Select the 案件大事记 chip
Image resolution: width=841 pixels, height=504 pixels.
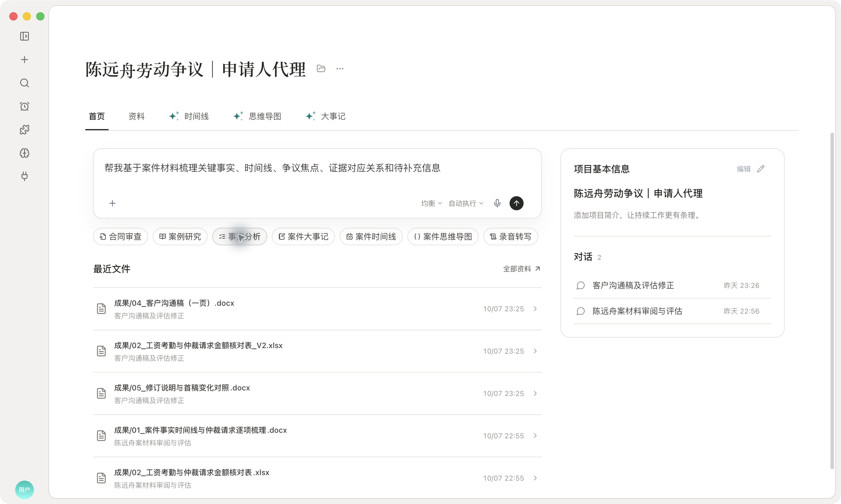(x=303, y=236)
